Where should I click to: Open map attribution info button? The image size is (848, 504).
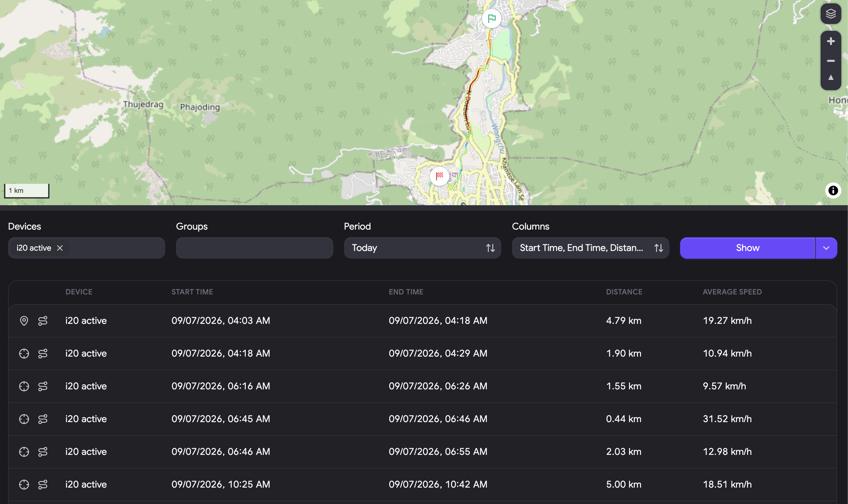point(833,190)
